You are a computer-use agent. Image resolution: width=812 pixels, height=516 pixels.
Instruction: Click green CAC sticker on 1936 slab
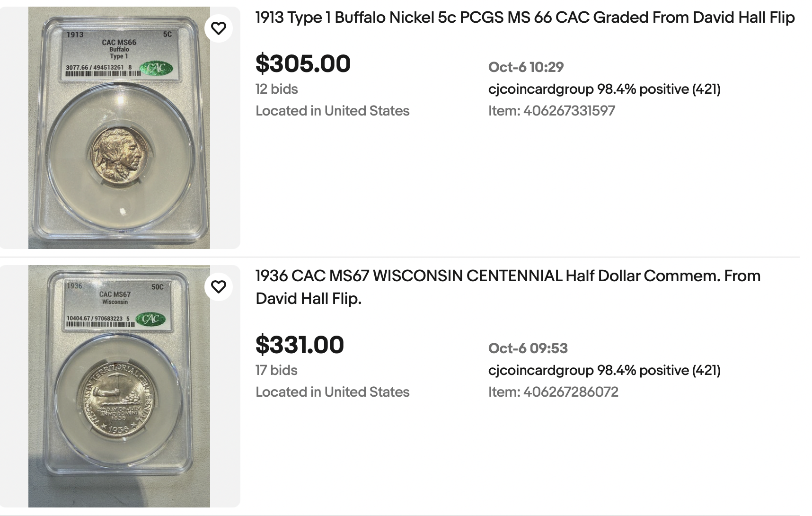151,319
